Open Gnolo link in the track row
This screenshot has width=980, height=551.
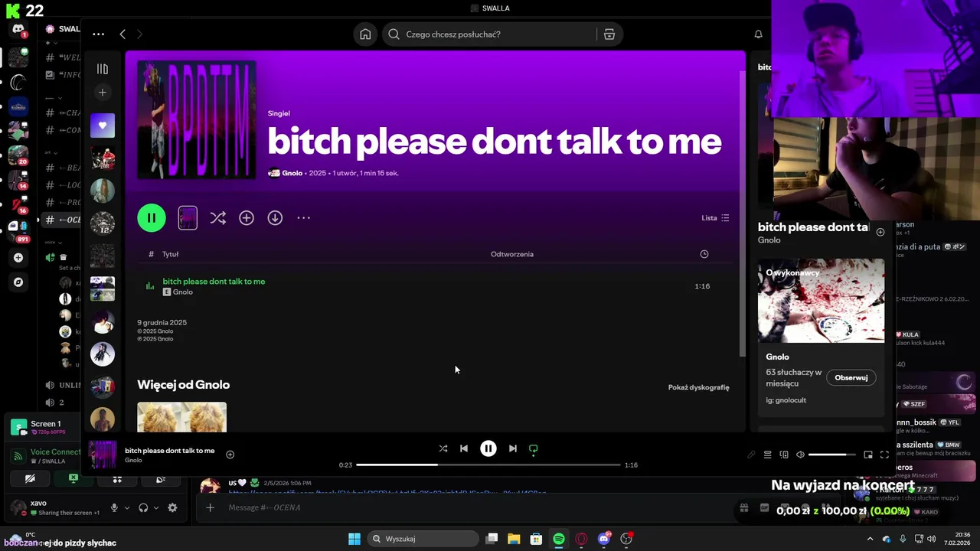tap(183, 292)
